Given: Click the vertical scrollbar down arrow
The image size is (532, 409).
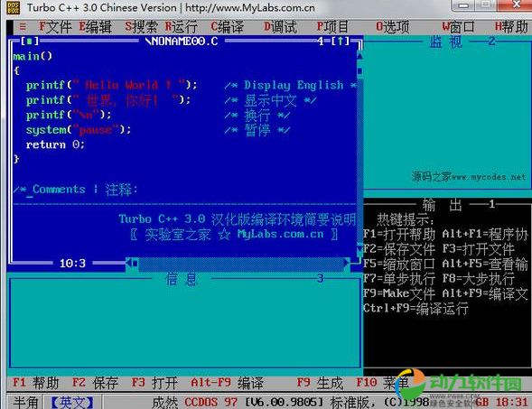Looking at the screenshot, I should 359,249.
